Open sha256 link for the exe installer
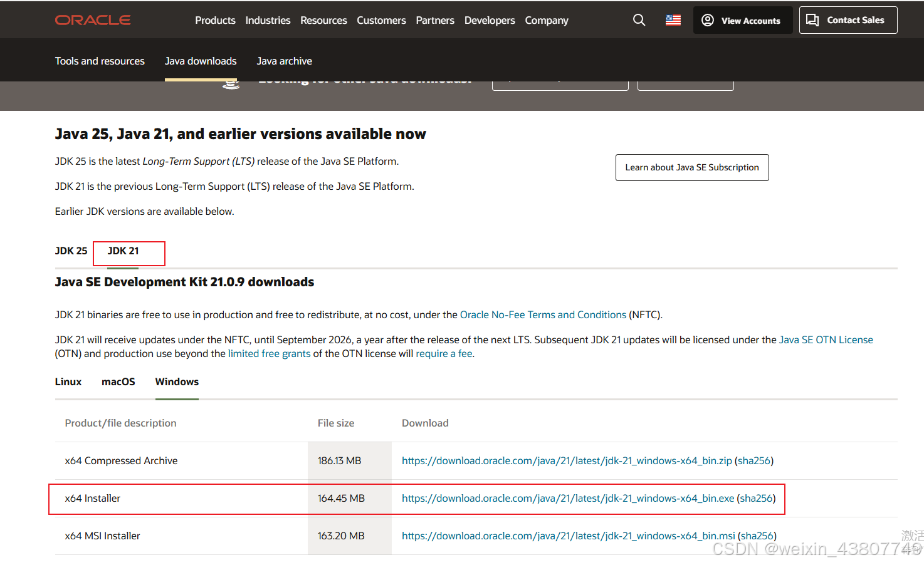This screenshot has width=924, height=565. click(x=756, y=498)
